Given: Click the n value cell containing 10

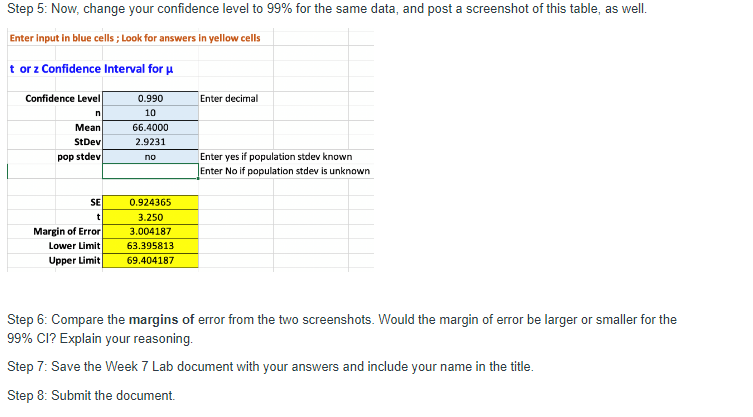Looking at the screenshot, I should pyautogui.click(x=150, y=113).
